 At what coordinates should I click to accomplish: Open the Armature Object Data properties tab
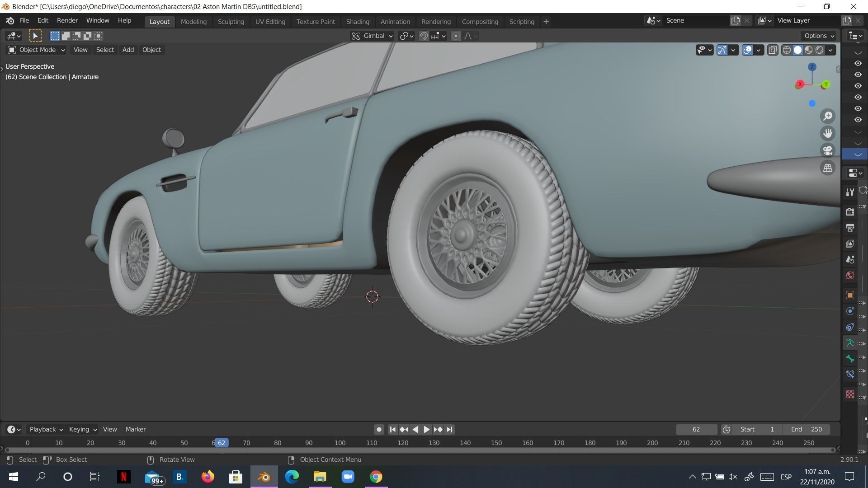850,343
